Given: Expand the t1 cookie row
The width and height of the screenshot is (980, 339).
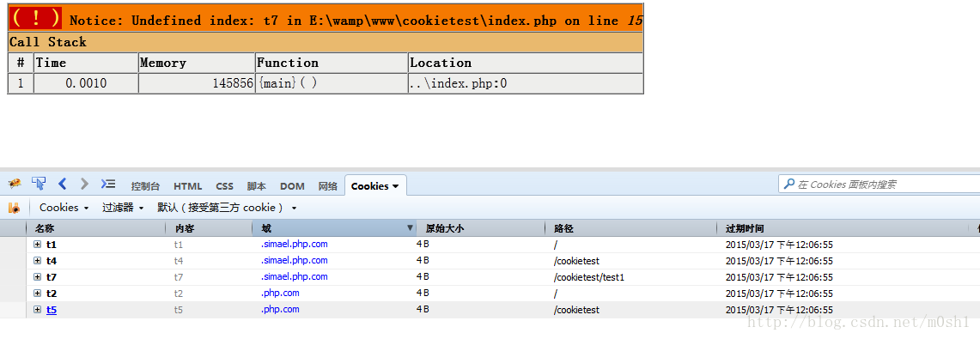Looking at the screenshot, I should pyautogui.click(x=38, y=245).
